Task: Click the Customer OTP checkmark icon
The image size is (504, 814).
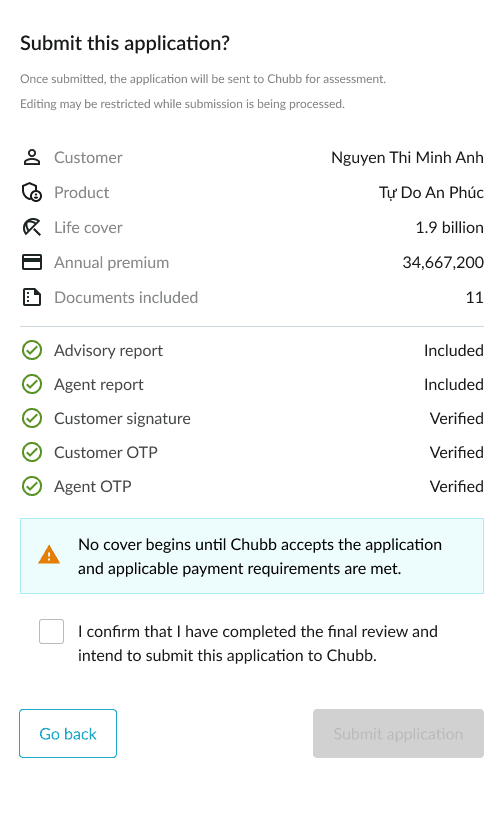Action: pos(32,453)
